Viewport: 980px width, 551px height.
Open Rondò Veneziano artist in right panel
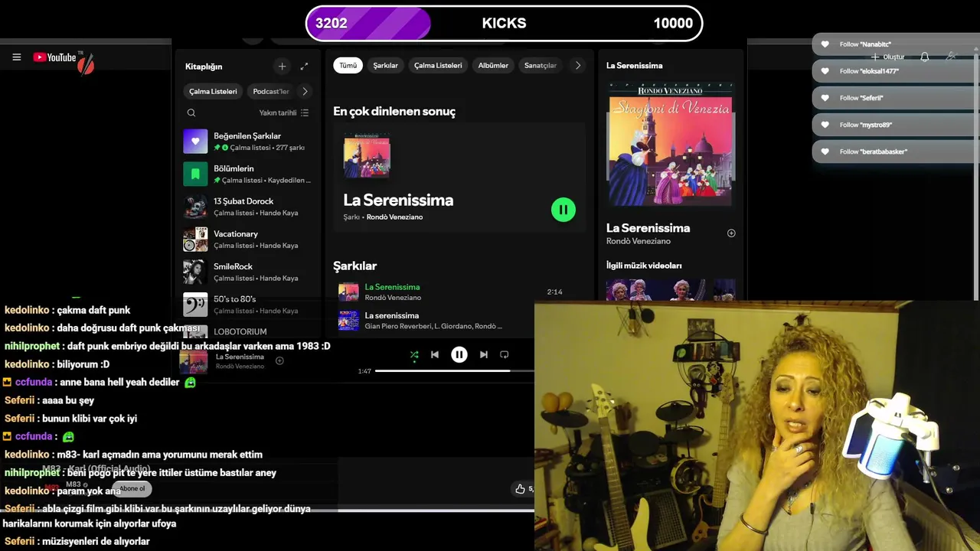click(639, 241)
